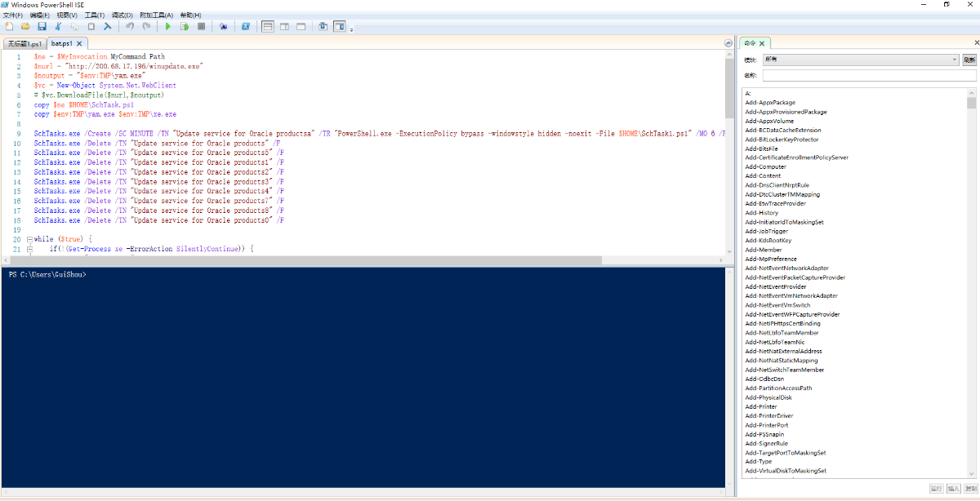Image resolution: width=980 pixels, height=501 pixels.
Task: Select Add-Computer in the command list
Action: click(x=765, y=167)
